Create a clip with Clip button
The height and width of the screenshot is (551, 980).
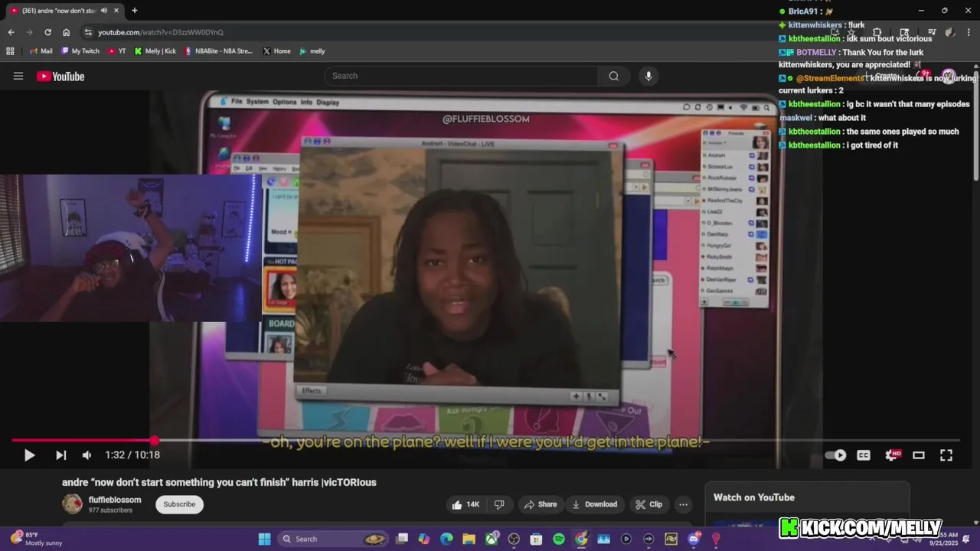[648, 504]
